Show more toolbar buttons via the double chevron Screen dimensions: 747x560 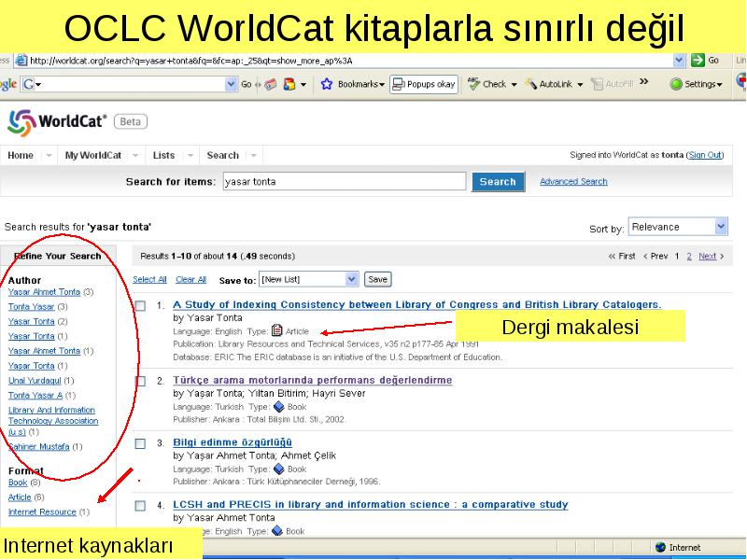tap(643, 81)
